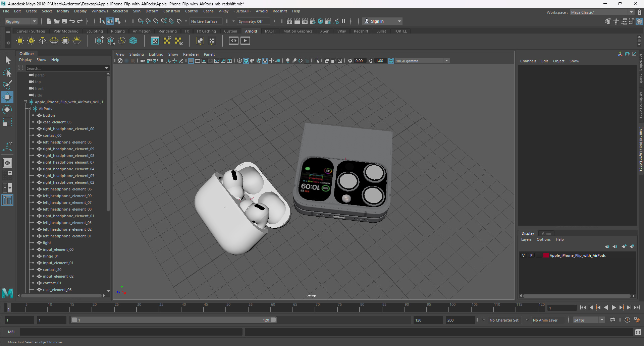Switch to the XGen shelf tab

325,31
